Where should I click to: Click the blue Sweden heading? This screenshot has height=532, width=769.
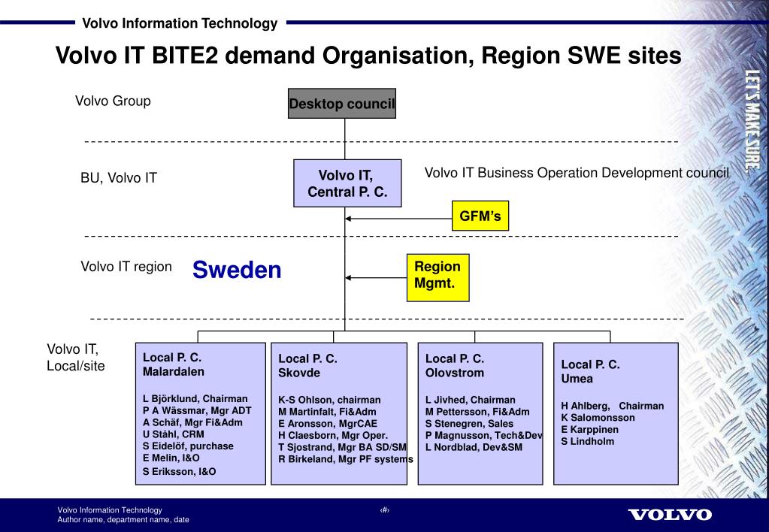(x=237, y=270)
